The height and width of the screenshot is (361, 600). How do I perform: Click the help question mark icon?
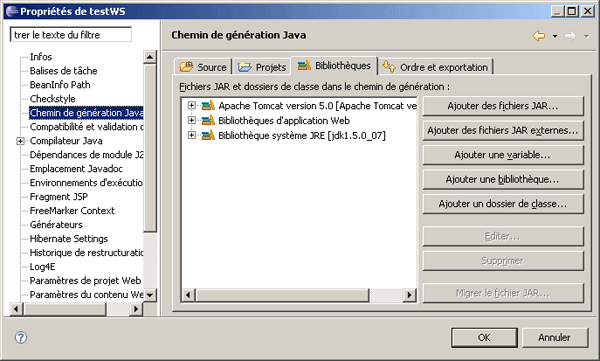(21, 337)
